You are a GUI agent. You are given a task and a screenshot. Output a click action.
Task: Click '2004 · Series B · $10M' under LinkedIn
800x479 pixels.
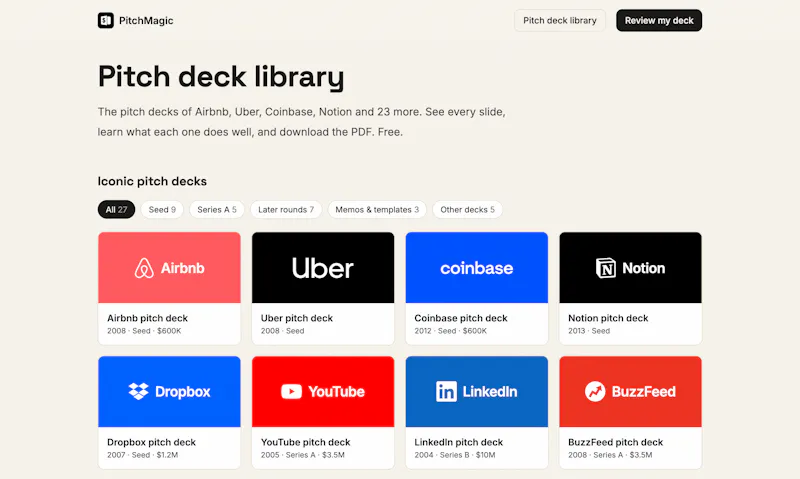pyautogui.click(x=455, y=455)
